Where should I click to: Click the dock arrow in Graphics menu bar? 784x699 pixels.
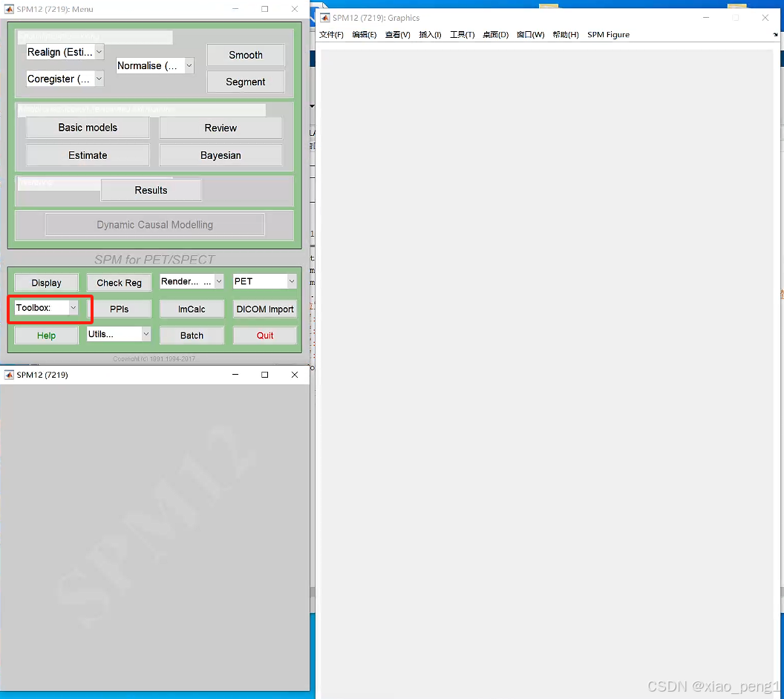click(775, 34)
